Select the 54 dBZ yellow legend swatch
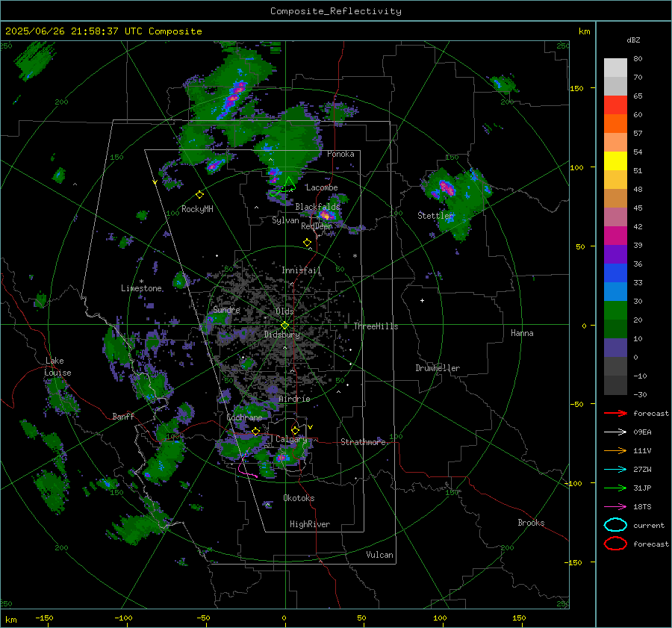The image size is (672, 628). 615,161
